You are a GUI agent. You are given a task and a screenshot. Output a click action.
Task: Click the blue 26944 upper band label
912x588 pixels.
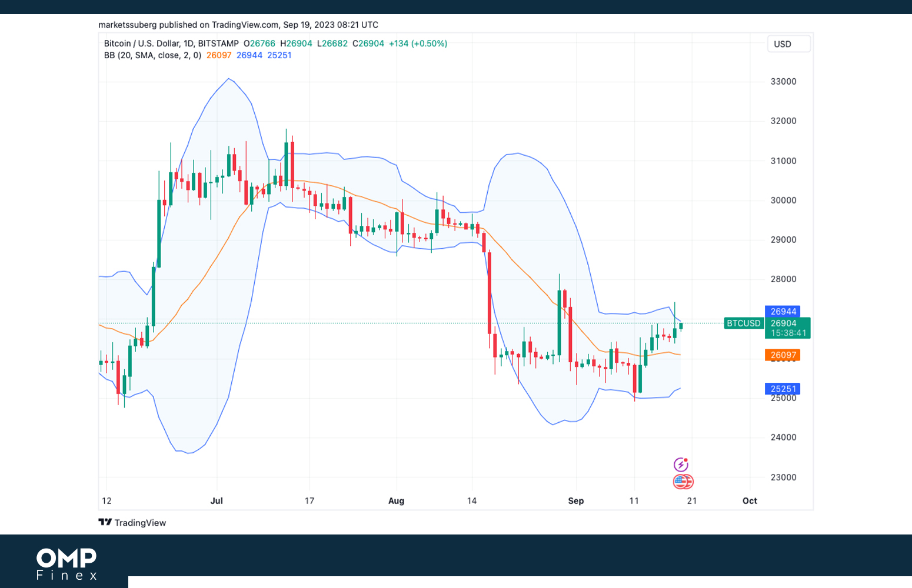point(783,312)
